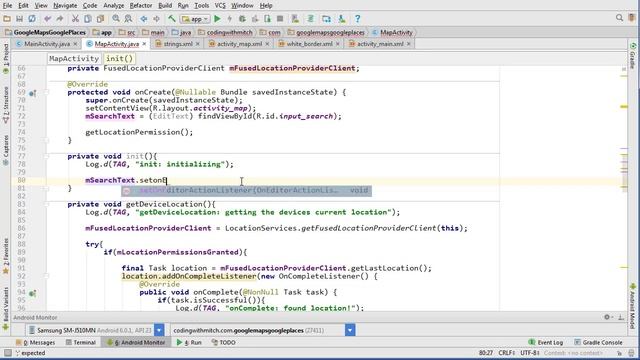Collapse the onCreate method fold marker
Image resolution: width=640 pixels, height=360 pixels.
click(x=46, y=92)
